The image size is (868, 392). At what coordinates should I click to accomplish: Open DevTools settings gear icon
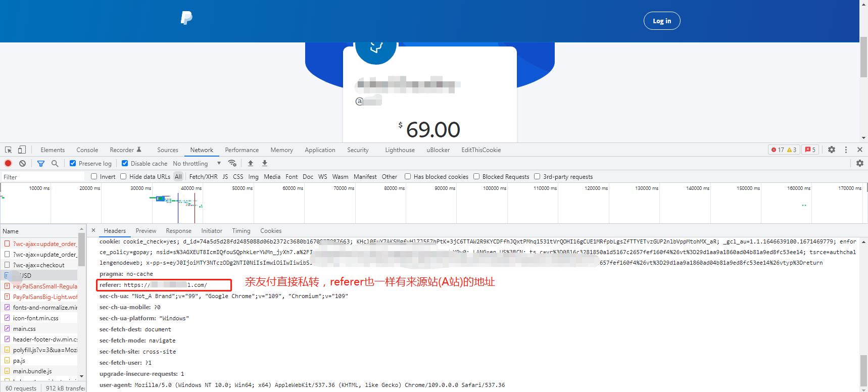[832, 150]
